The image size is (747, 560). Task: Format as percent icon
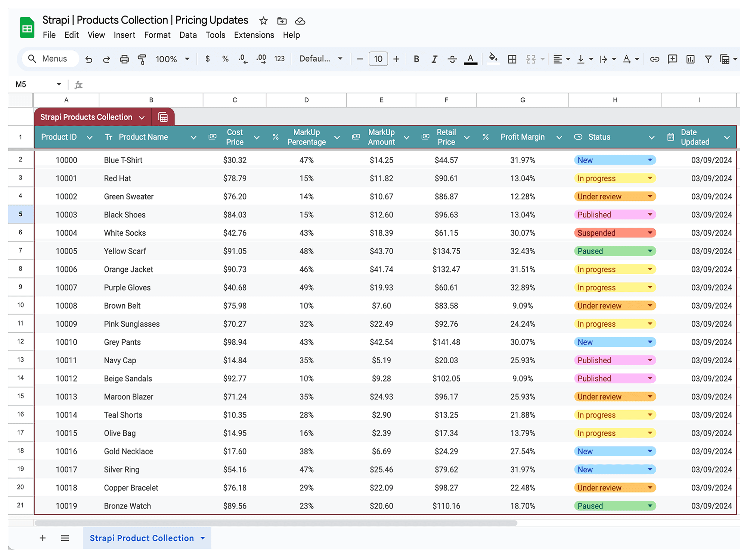pyautogui.click(x=225, y=59)
